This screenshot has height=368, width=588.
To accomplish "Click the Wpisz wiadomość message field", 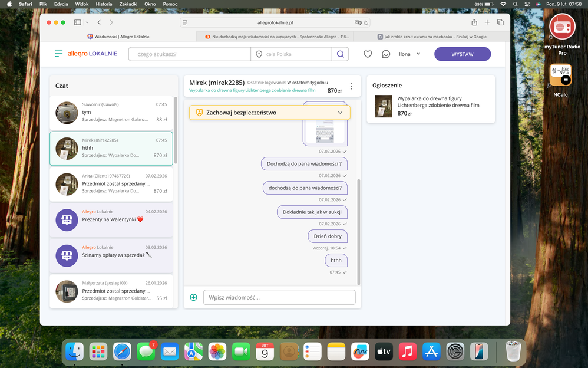I will (279, 297).
